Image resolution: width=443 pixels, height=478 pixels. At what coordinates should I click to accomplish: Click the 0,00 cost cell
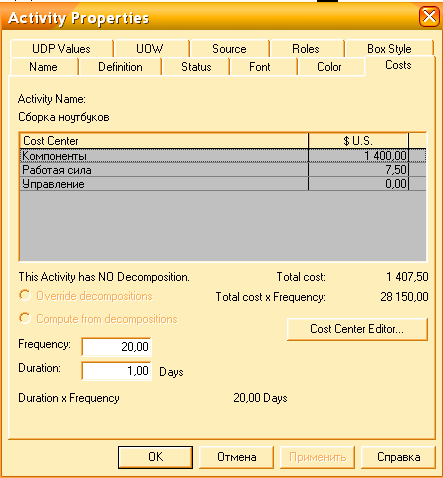pyautogui.click(x=359, y=184)
